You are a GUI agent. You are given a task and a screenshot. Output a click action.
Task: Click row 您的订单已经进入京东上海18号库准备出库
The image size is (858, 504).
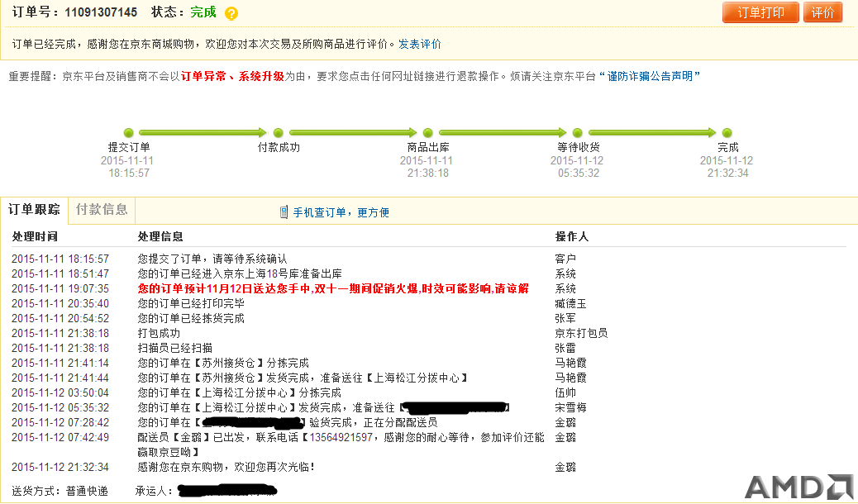pos(240,273)
